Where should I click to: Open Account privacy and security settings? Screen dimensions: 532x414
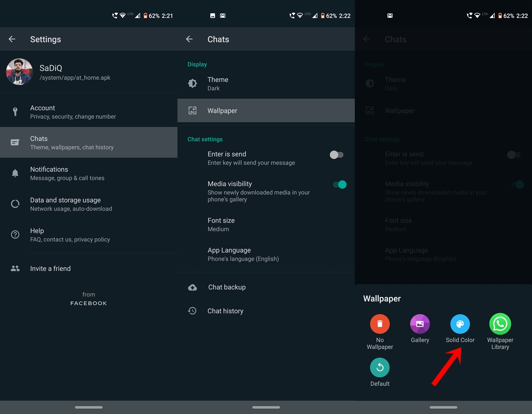[89, 112]
